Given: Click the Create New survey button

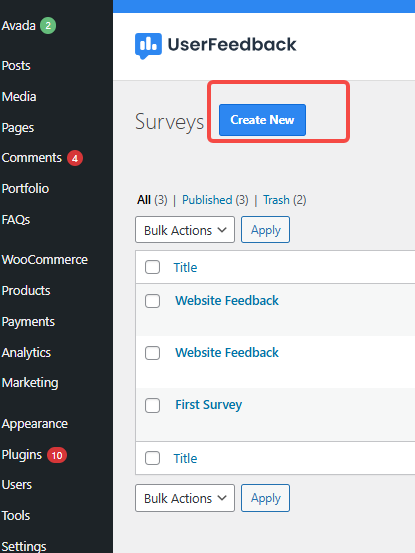Looking at the screenshot, I should 262,120.
